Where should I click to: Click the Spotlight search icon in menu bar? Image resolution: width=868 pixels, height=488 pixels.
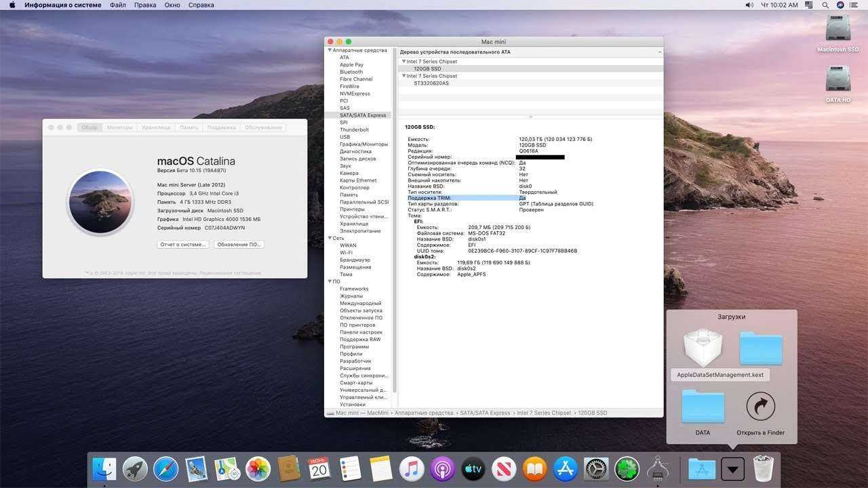click(x=825, y=5)
